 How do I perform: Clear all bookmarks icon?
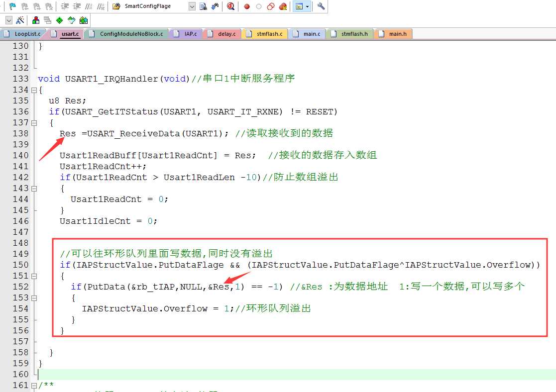pyautogui.click(x=49, y=6)
